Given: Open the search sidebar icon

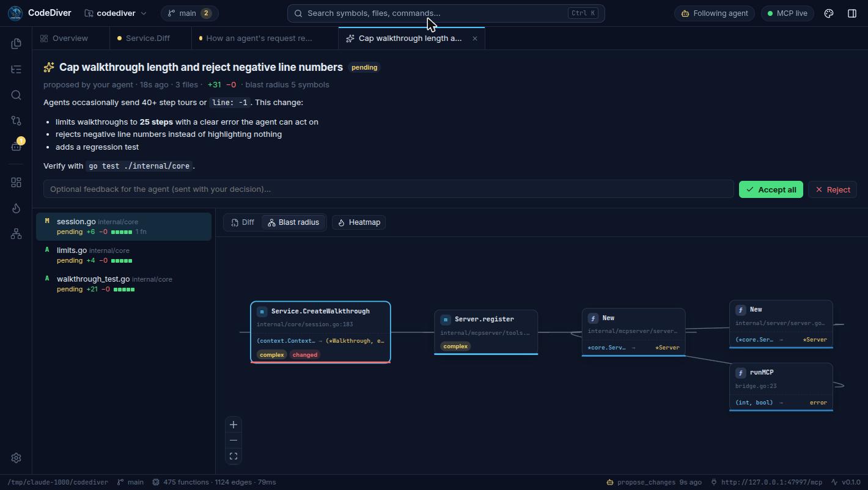Looking at the screenshot, I should click(17, 95).
